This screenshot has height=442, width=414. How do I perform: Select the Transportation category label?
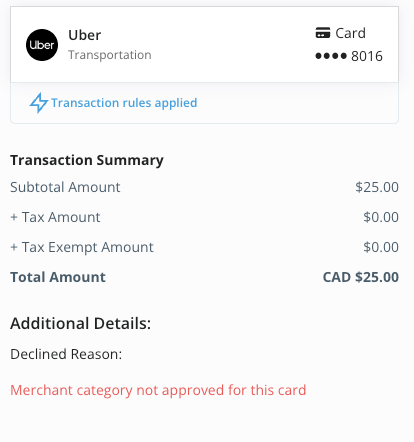point(110,55)
